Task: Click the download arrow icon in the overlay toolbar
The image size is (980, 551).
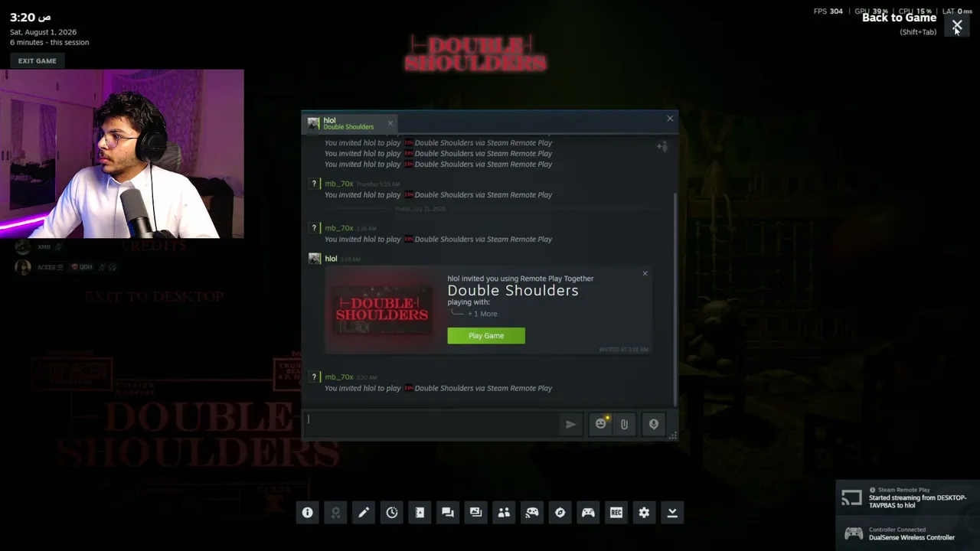Action: pos(672,513)
